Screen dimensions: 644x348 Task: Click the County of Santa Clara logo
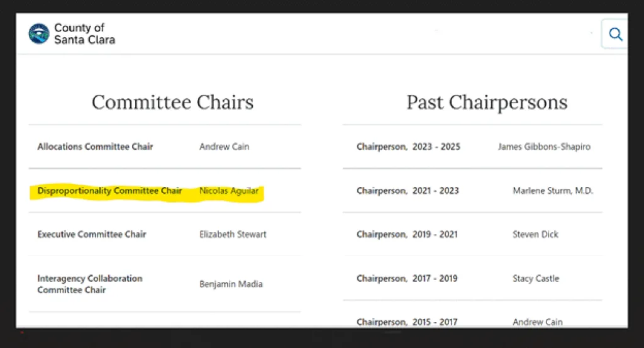pyautogui.click(x=39, y=34)
